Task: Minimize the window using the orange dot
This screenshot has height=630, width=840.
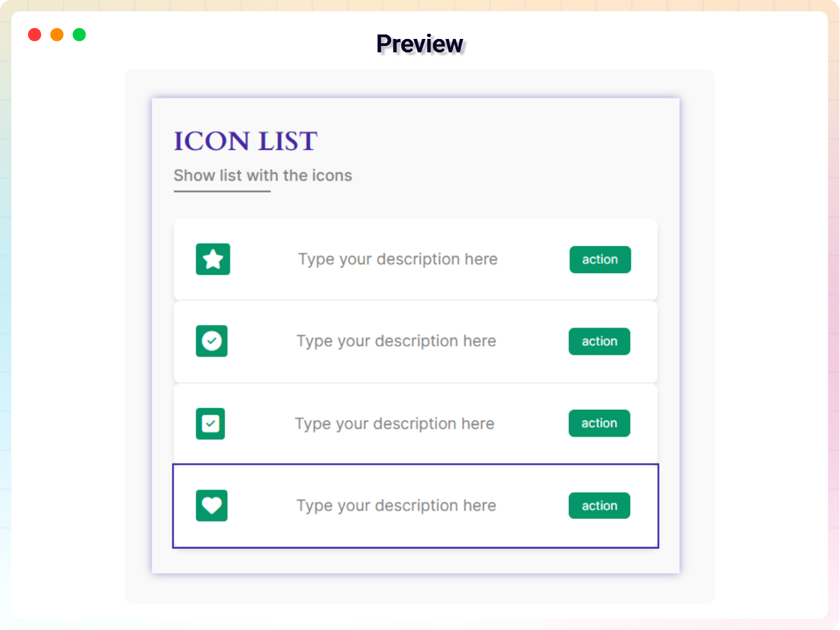Action: tap(57, 34)
